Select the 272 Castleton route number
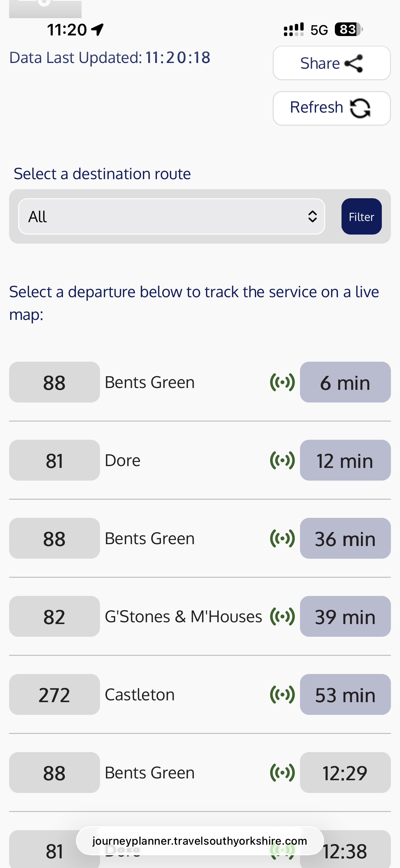This screenshot has height=868, width=400. [54, 695]
